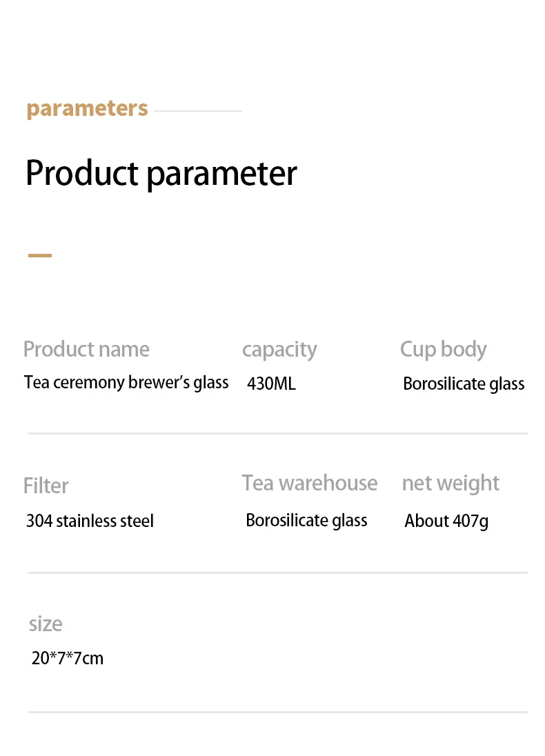Click the 'About 407g' value
The image size is (545, 756).
tap(446, 521)
